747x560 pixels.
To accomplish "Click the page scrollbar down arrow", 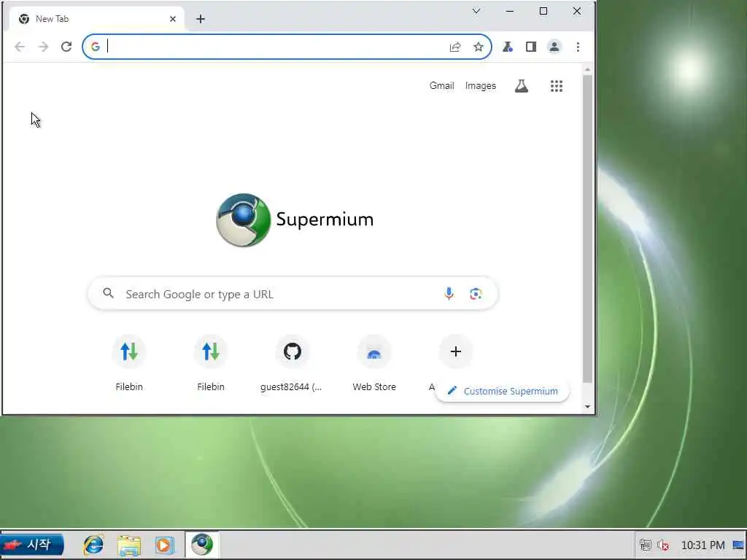I will (x=587, y=407).
